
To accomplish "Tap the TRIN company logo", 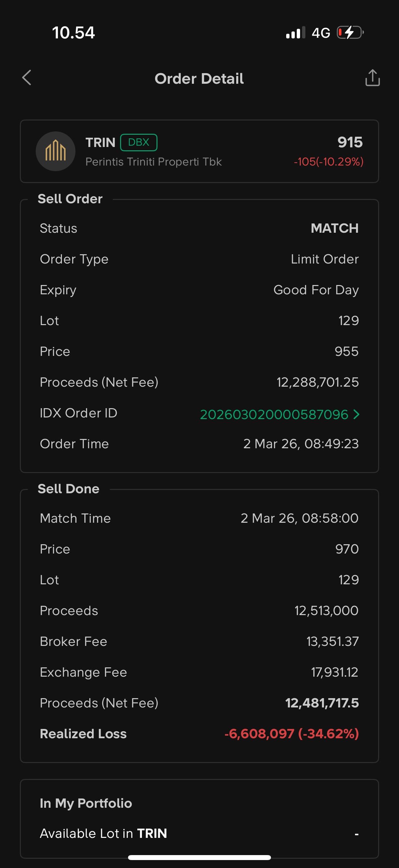I will coord(56,151).
